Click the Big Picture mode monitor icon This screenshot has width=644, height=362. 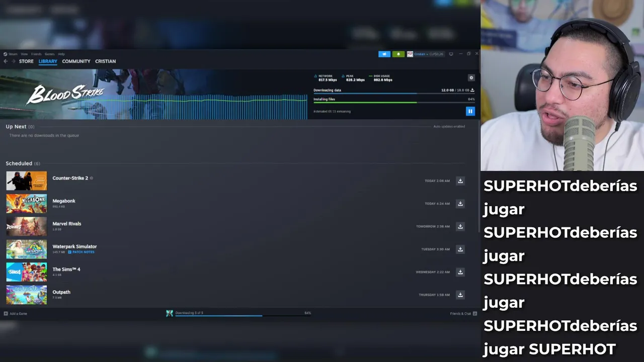451,54
